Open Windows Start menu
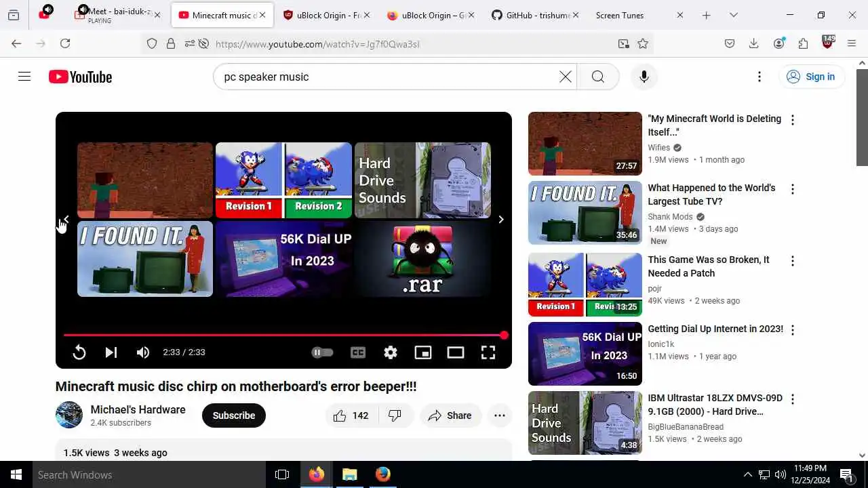The height and width of the screenshot is (488, 868). (x=16, y=474)
